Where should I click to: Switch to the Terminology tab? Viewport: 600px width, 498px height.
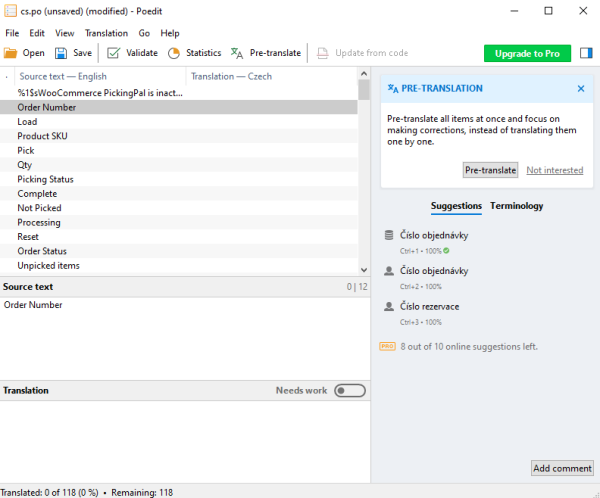pos(516,206)
